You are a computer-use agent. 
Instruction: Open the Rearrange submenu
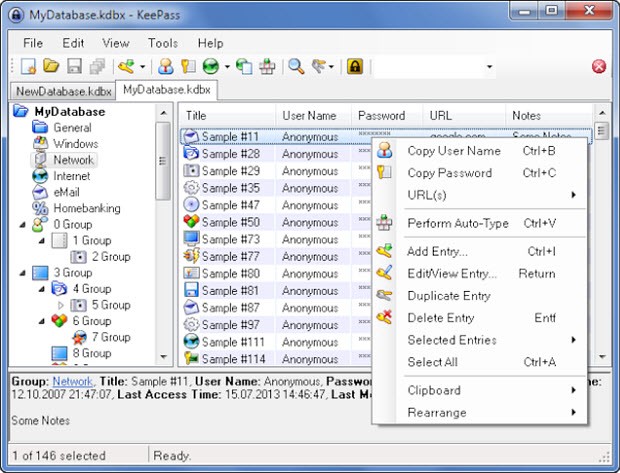[x=479, y=412]
